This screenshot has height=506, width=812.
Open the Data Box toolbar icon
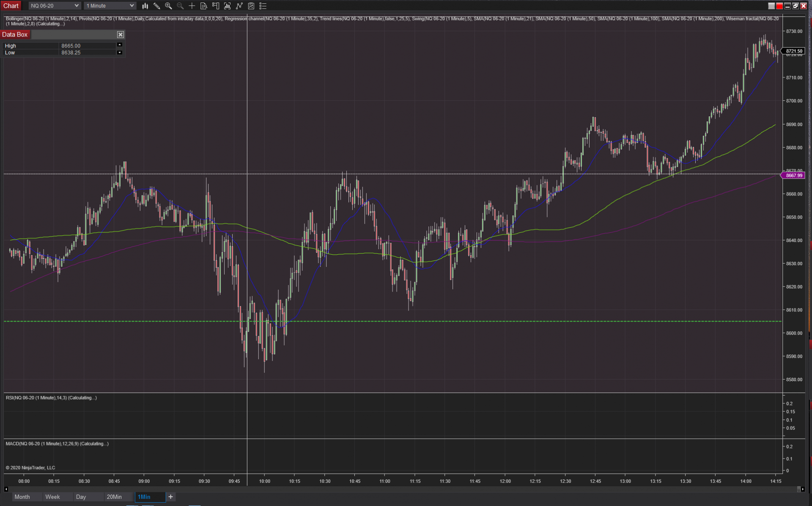(x=204, y=6)
